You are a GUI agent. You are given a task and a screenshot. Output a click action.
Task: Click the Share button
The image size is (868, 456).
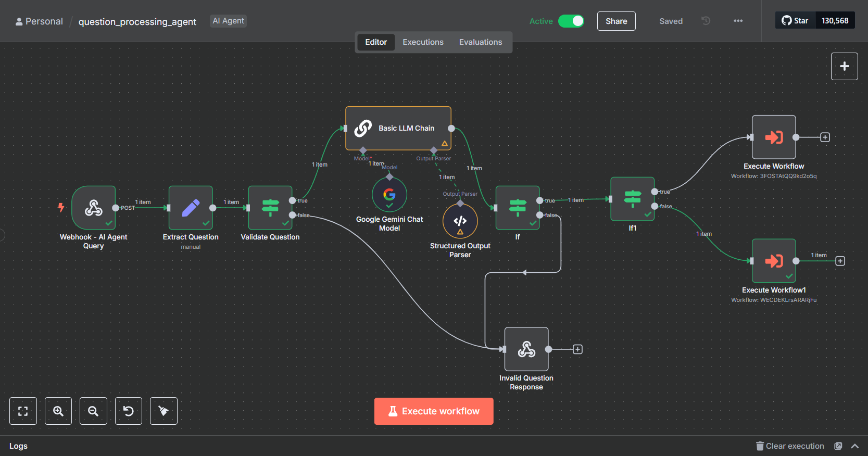tap(616, 21)
